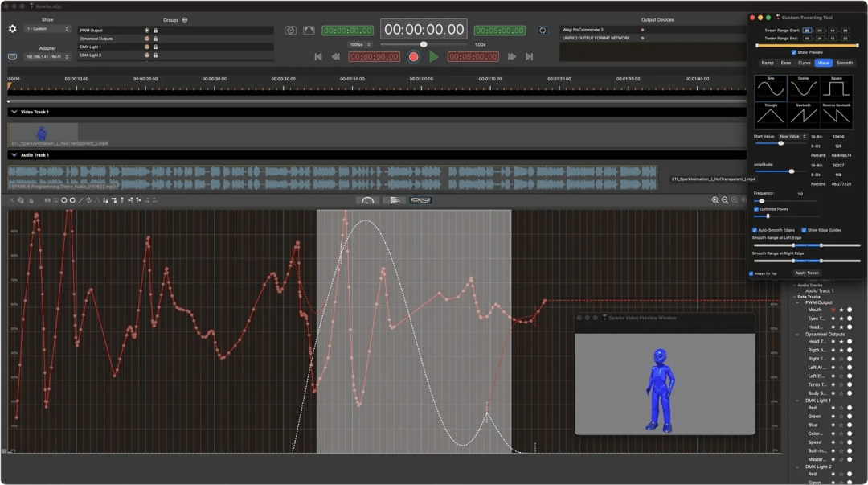Select the Reverse Sawtooth wave shape

tap(836, 114)
